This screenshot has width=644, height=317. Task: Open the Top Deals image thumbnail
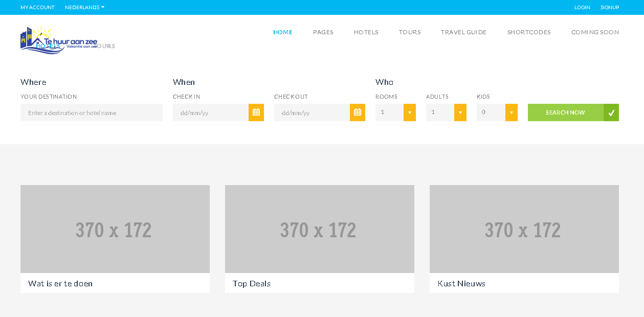(320, 229)
